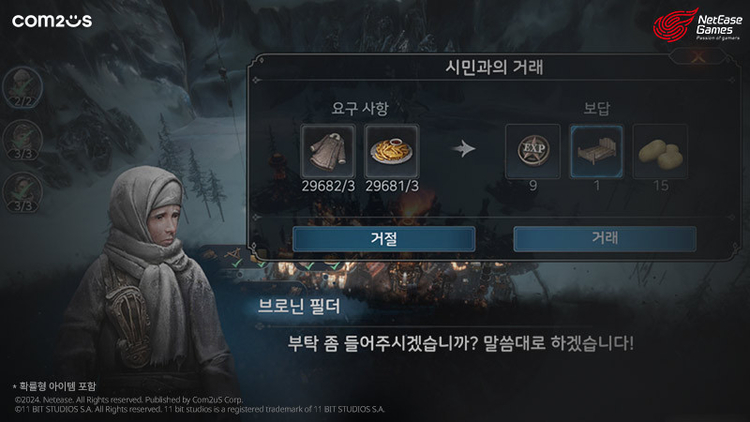The width and height of the screenshot is (750, 422).
Task: Click the NetEase Games logo
Action: [698, 24]
